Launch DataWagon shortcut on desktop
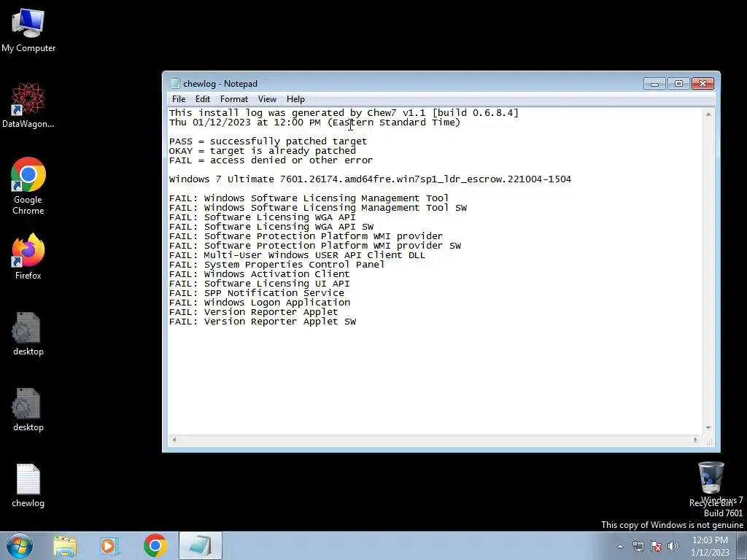The height and width of the screenshot is (560, 747). pyautogui.click(x=28, y=105)
